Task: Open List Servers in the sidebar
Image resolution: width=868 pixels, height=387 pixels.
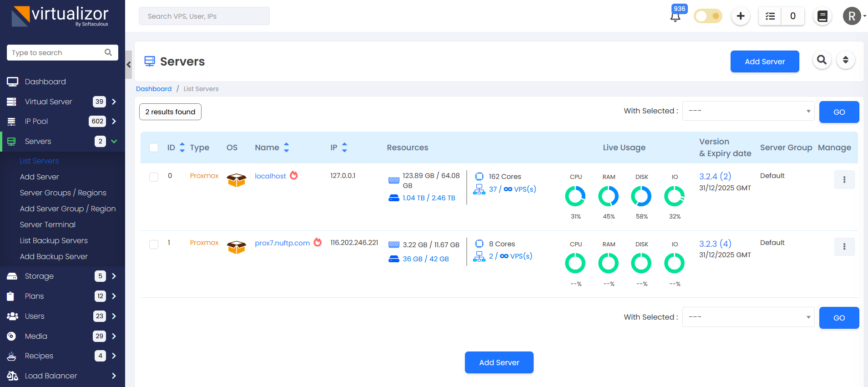Action: [x=39, y=161]
